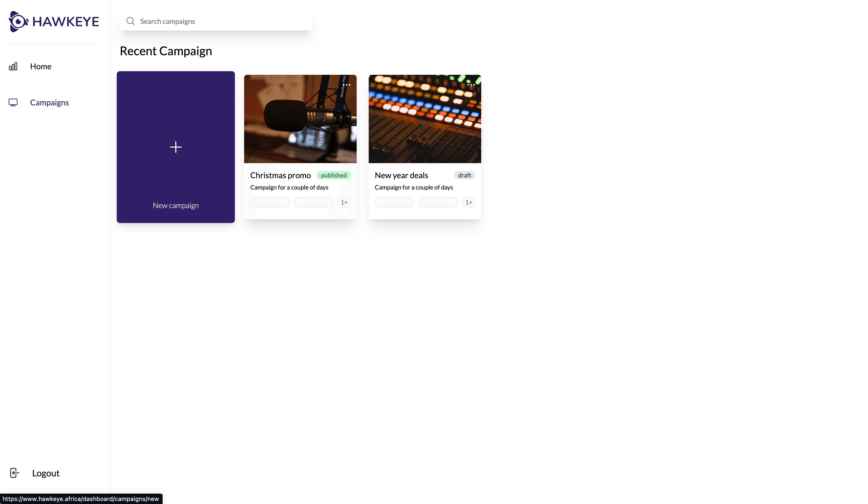Click the New year deals campaign description
This screenshot has height=504, width=868.
coord(414,187)
